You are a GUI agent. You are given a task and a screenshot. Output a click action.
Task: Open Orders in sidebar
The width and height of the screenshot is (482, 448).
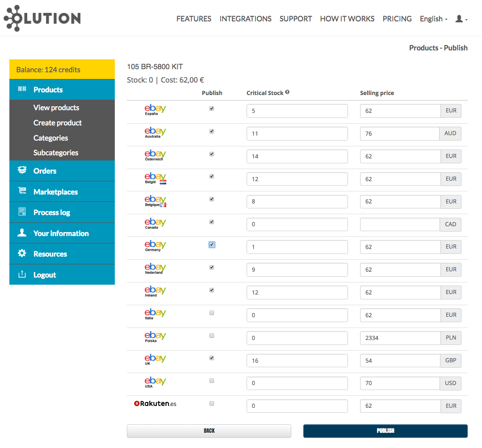click(62, 171)
